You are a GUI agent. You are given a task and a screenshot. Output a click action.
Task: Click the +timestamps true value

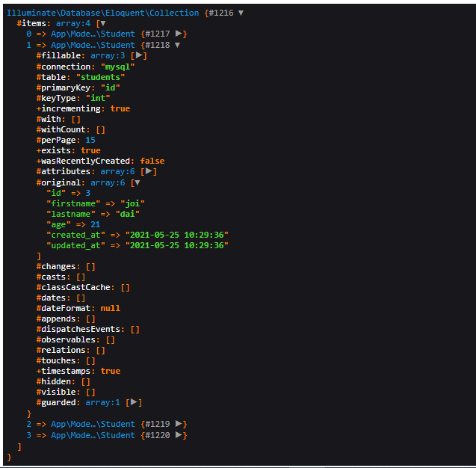(110, 371)
